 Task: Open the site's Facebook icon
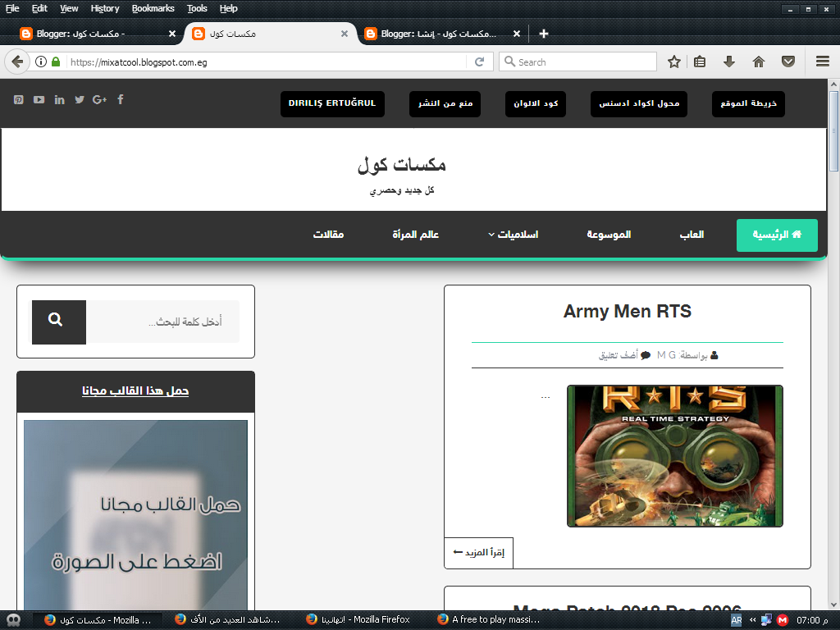121,99
